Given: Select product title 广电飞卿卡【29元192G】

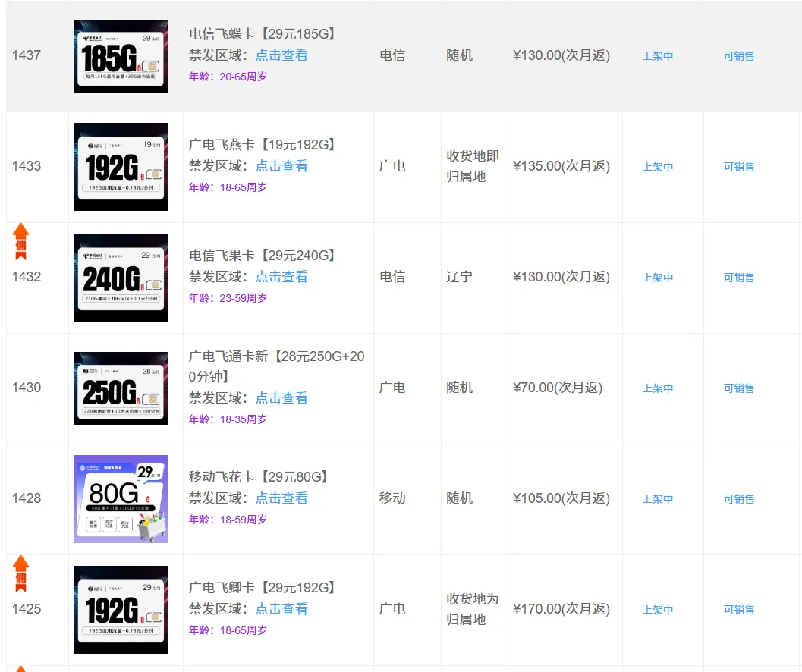Looking at the screenshot, I should click(262, 588).
